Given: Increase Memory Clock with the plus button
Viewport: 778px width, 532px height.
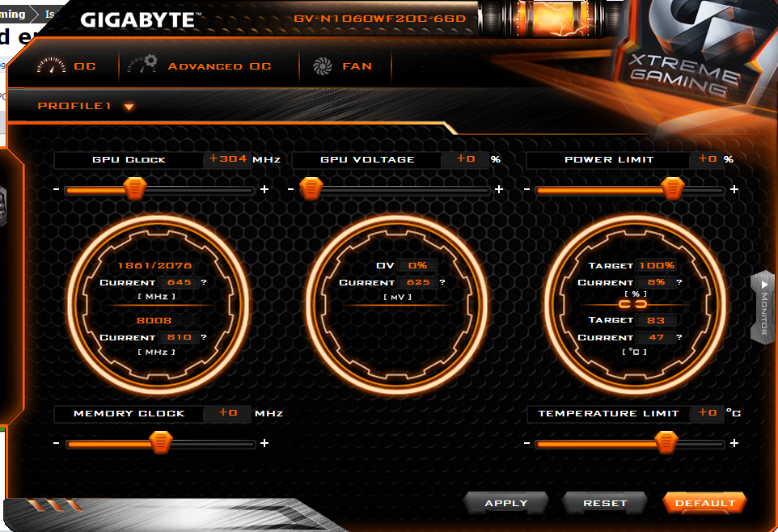Looking at the screenshot, I should click(x=264, y=443).
